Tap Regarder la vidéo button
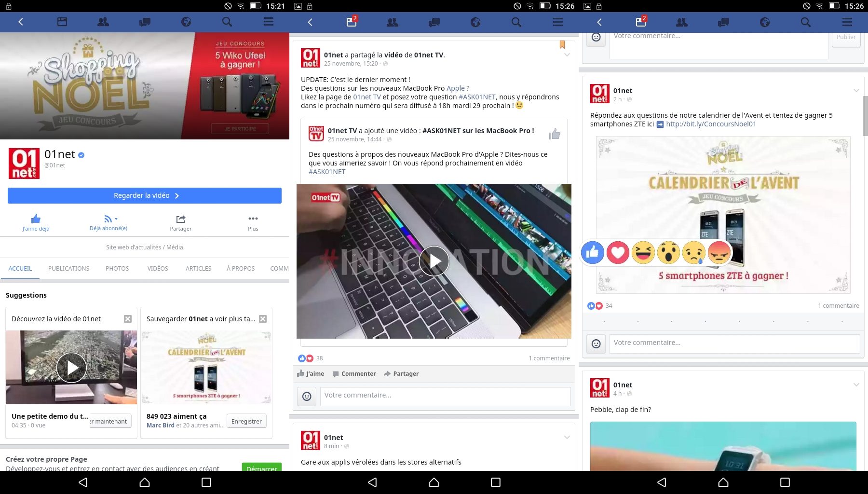Image resolution: width=868 pixels, height=494 pixels. click(x=145, y=195)
